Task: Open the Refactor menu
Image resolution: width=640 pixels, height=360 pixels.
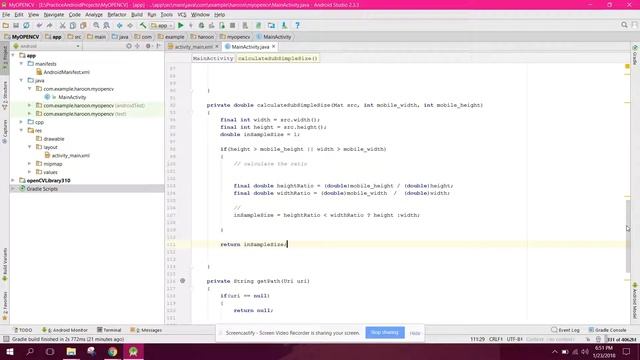Action: (117, 15)
